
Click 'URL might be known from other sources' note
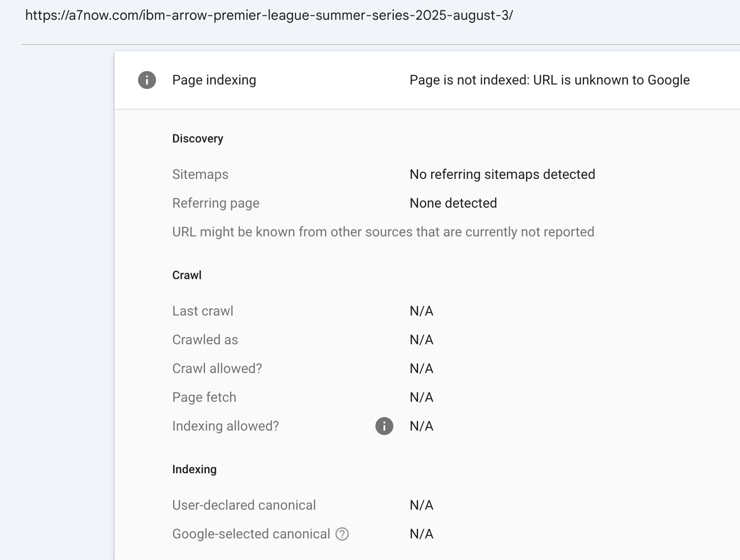coord(383,232)
